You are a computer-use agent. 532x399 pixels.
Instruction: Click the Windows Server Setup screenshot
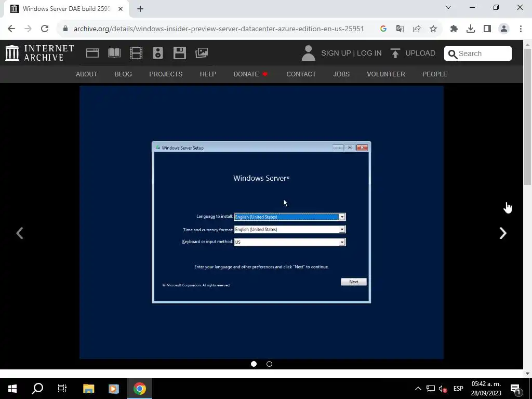pos(261,222)
